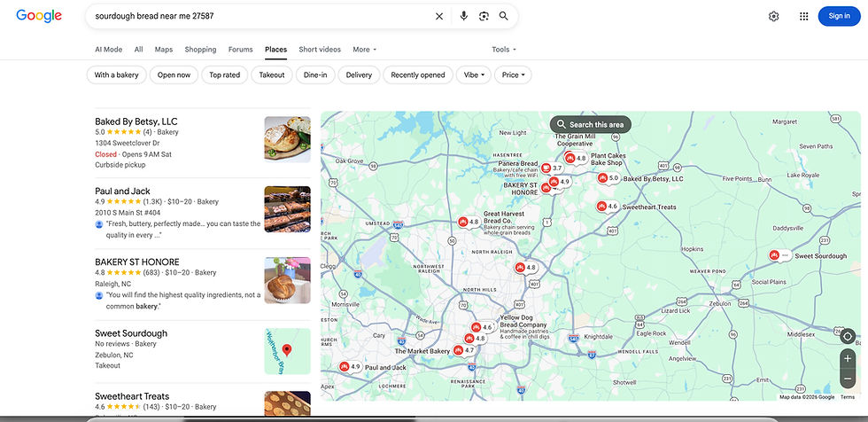Switch to the AI Mode tab
Screen dimensions: 868x422
(108, 50)
